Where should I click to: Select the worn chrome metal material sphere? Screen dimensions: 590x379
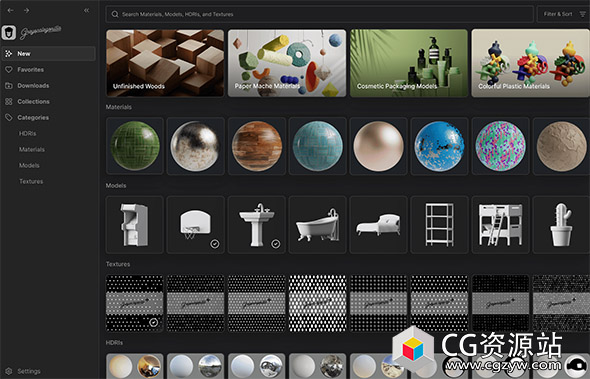click(x=196, y=146)
